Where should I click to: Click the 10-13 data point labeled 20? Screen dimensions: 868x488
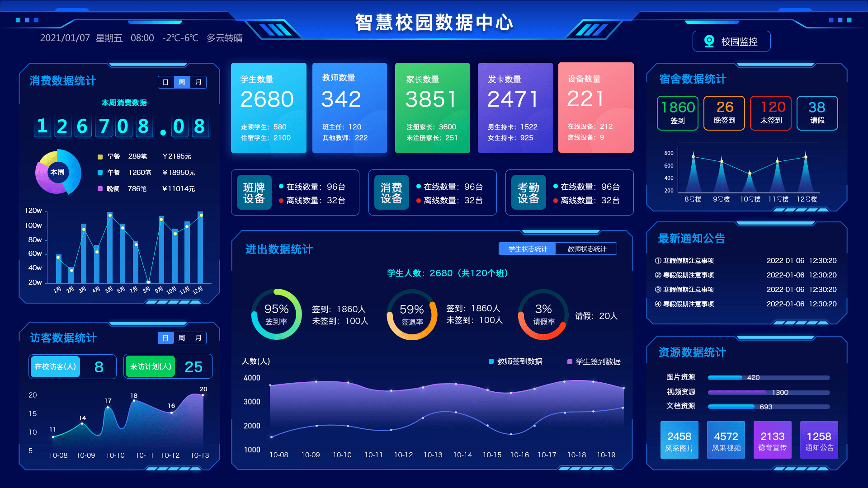(203, 395)
